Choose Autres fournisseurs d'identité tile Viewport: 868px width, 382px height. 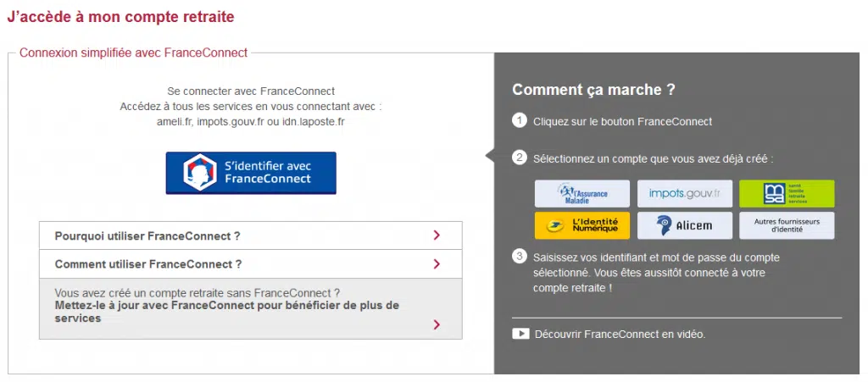tap(787, 225)
